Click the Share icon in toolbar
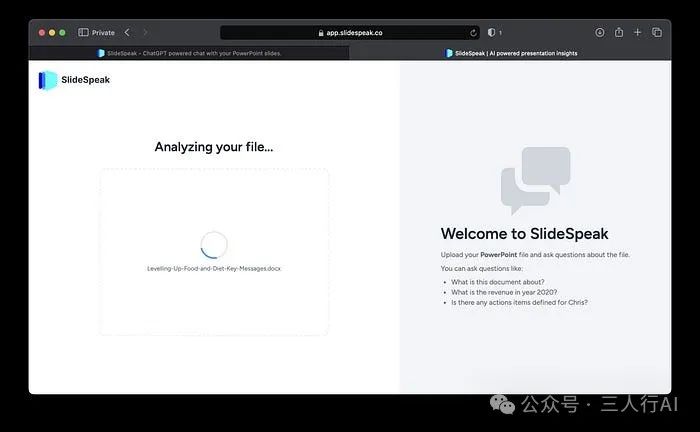700x432 pixels. pos(619,32)
